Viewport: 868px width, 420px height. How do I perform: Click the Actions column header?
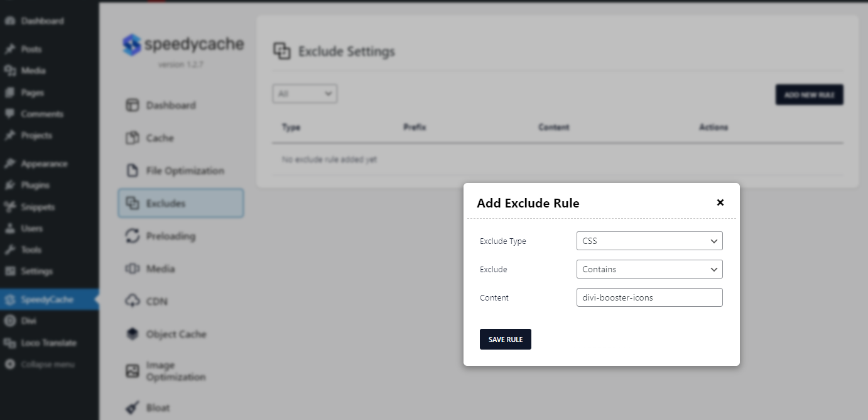[x=713, y=127]
